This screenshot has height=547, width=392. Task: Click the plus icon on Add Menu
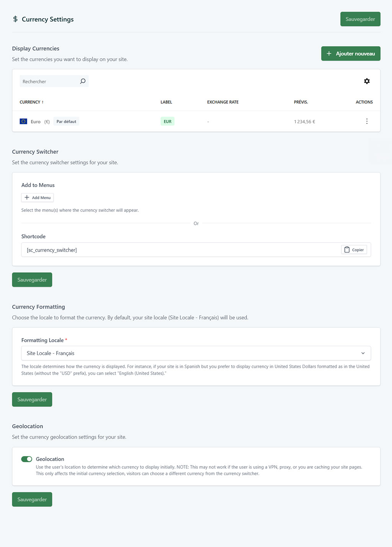(x=27, y=197)
